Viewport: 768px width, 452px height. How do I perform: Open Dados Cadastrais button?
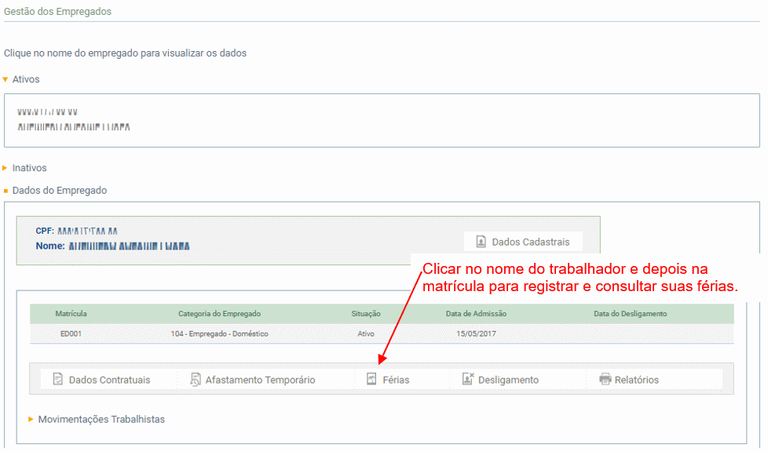523,241
